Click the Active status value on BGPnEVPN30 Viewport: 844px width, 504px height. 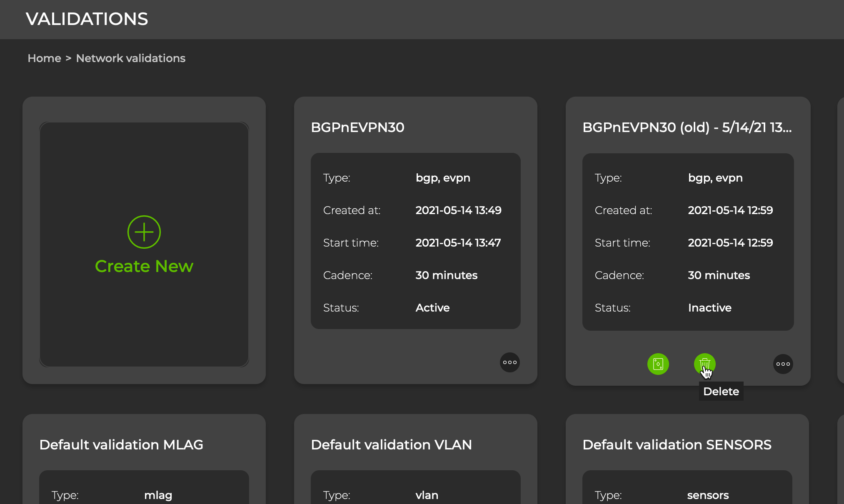click(x=432, y=308)
